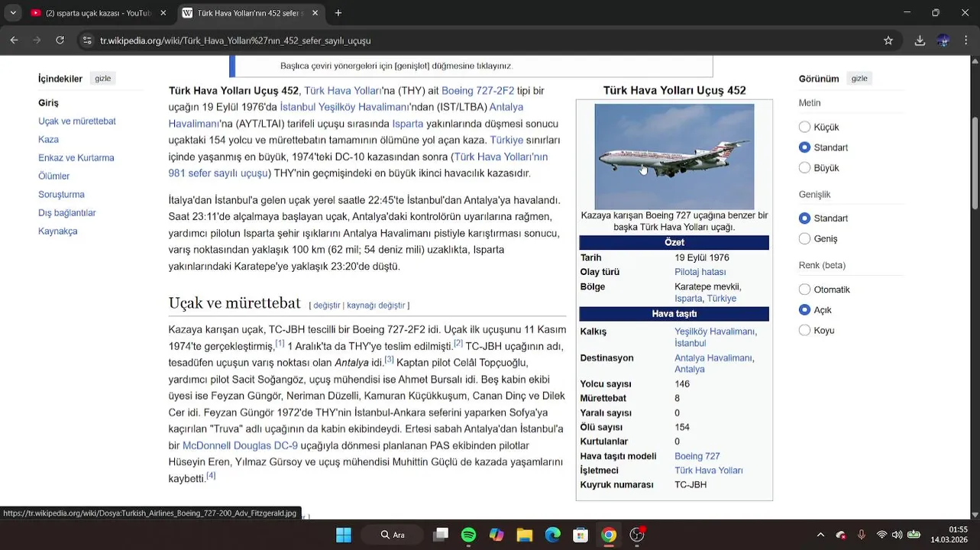
Task: Open the Chrome profile avatar
Action: pyautogui.click(x=943, y=40)
